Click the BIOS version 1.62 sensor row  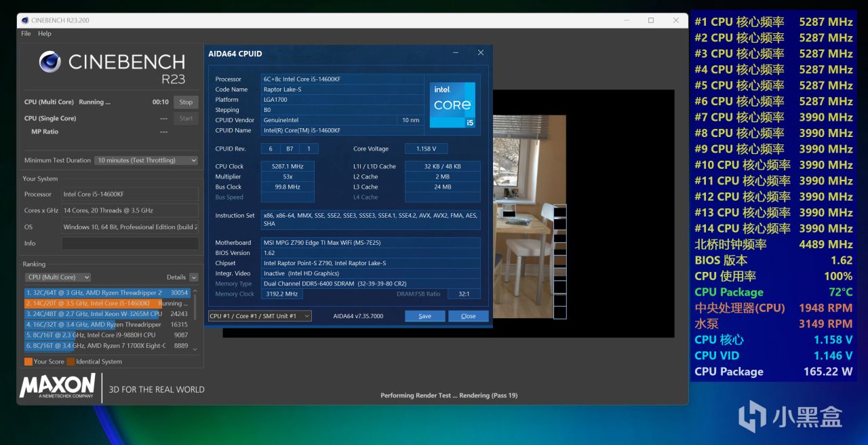pyautogui.click(x=773, y=260)
